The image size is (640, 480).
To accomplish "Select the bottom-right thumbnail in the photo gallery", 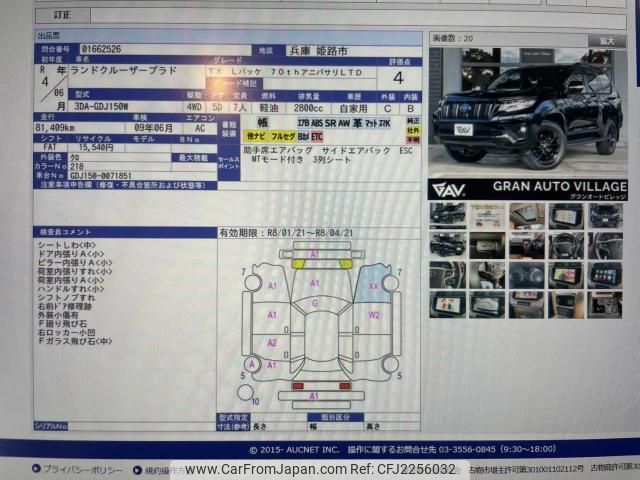I will [x=606, y=304].
